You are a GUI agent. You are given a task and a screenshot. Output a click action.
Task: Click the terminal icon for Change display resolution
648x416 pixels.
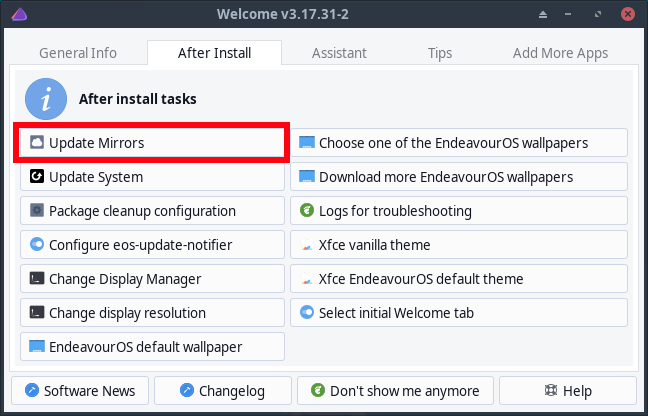(x=37, y=312)
